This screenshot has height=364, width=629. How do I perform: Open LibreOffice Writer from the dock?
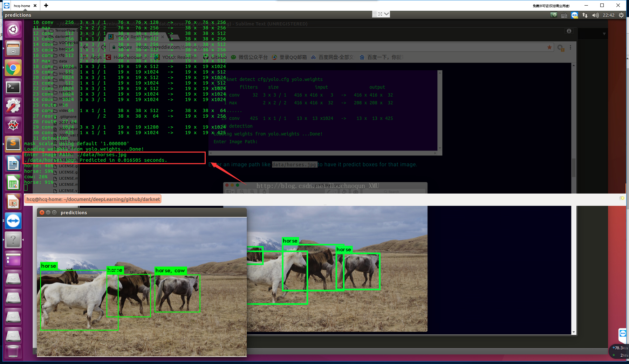[x=13, y=163]
